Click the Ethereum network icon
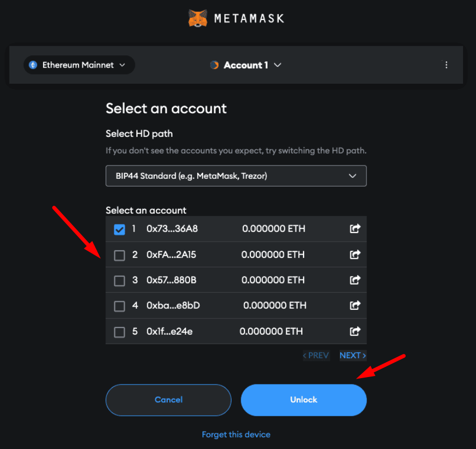The width and height of the screenshot is (476, 449). coord(33,65)
